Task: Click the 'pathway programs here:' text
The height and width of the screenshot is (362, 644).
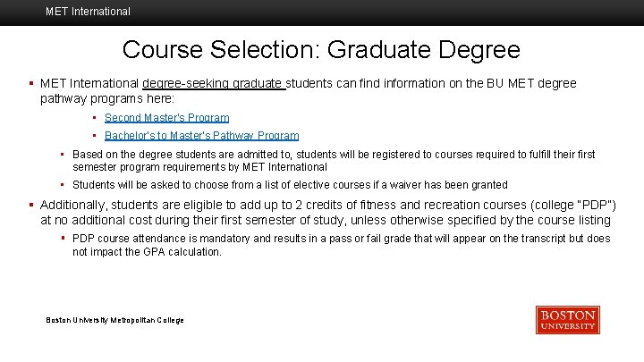Action: [107, 98]
